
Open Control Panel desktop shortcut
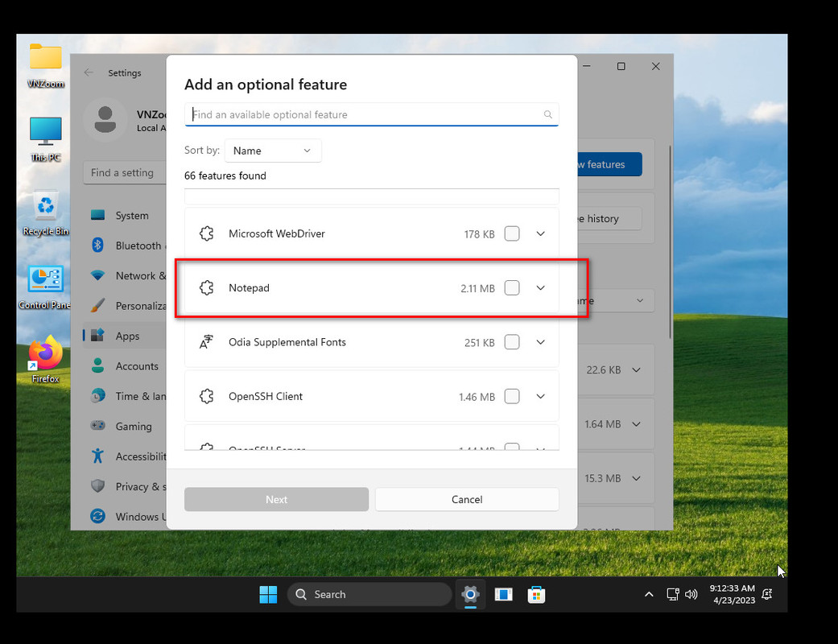tap(45, 287)
